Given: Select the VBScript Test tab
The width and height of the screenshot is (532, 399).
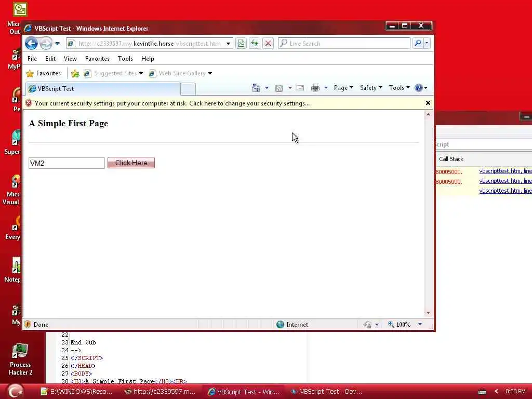Looking at the screenshot, I should 103,89.
